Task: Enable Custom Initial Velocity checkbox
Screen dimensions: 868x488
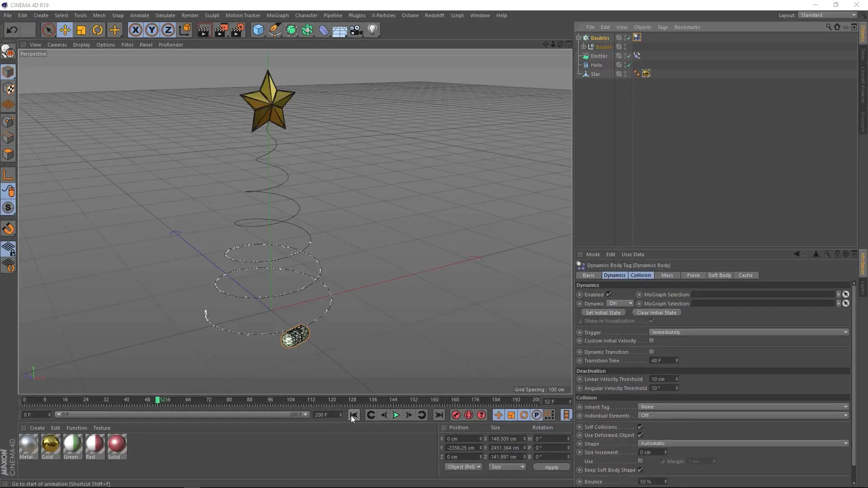Action: (x=651, y=341)
